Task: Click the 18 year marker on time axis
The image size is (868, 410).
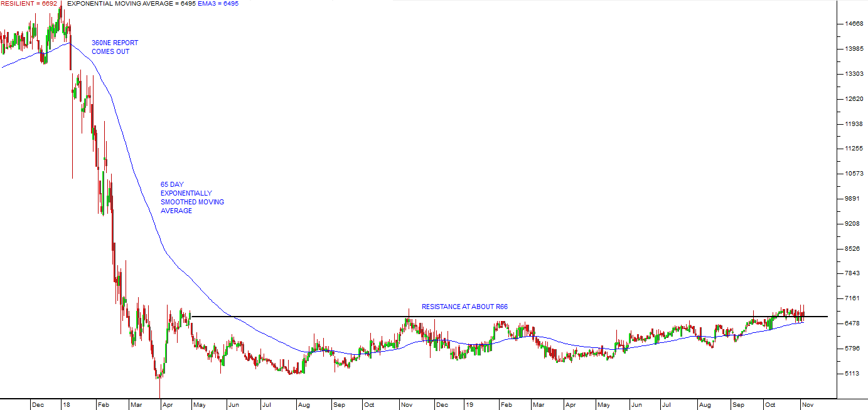Action: coord(67,405)
